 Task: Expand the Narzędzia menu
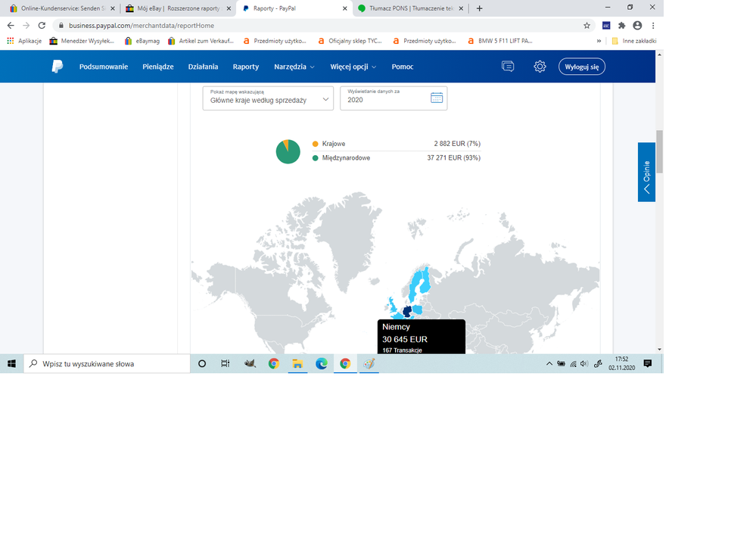(294, 67)
